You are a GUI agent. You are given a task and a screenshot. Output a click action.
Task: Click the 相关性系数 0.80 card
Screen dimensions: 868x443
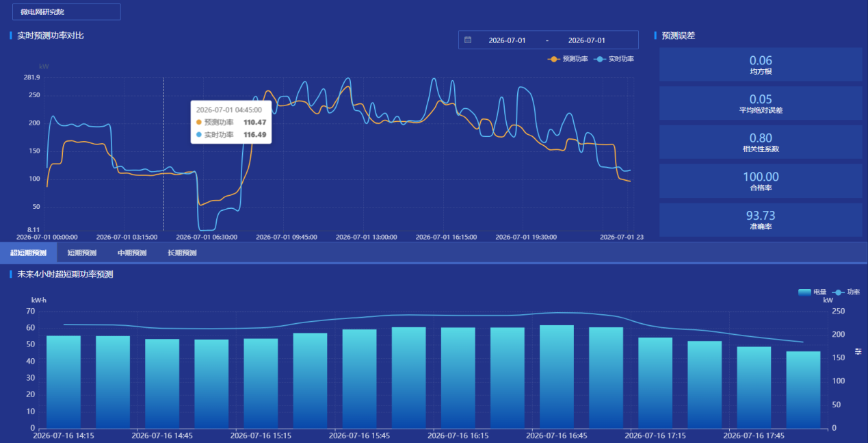pos(761,142)
